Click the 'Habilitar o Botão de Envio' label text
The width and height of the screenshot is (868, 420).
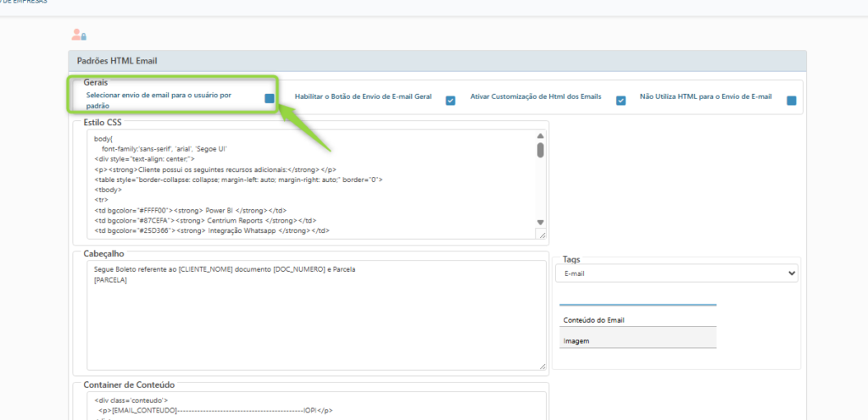click(x=363, y=97)
